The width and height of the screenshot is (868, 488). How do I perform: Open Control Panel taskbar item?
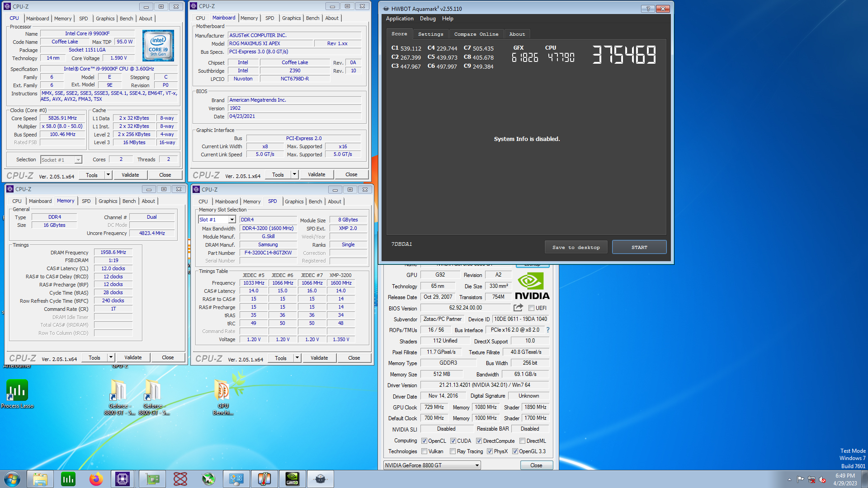point(236,479)
